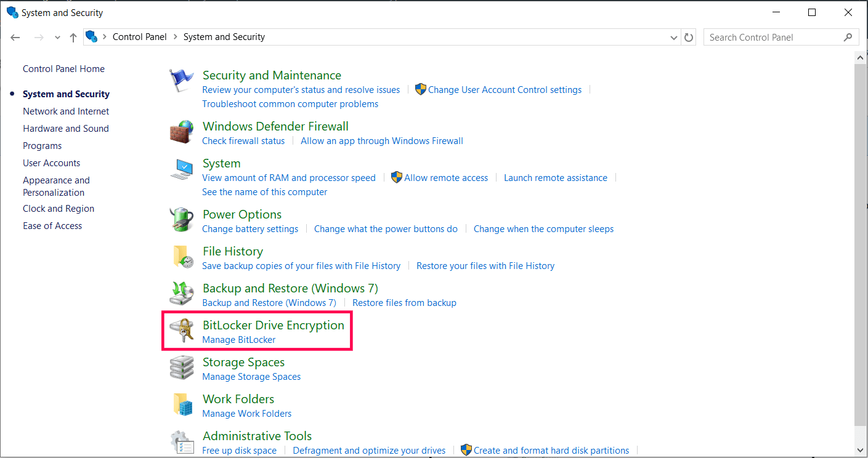The image size is (868, 458).
Task: Open Security and Maintenance heading
Action: tap(272, 75)
